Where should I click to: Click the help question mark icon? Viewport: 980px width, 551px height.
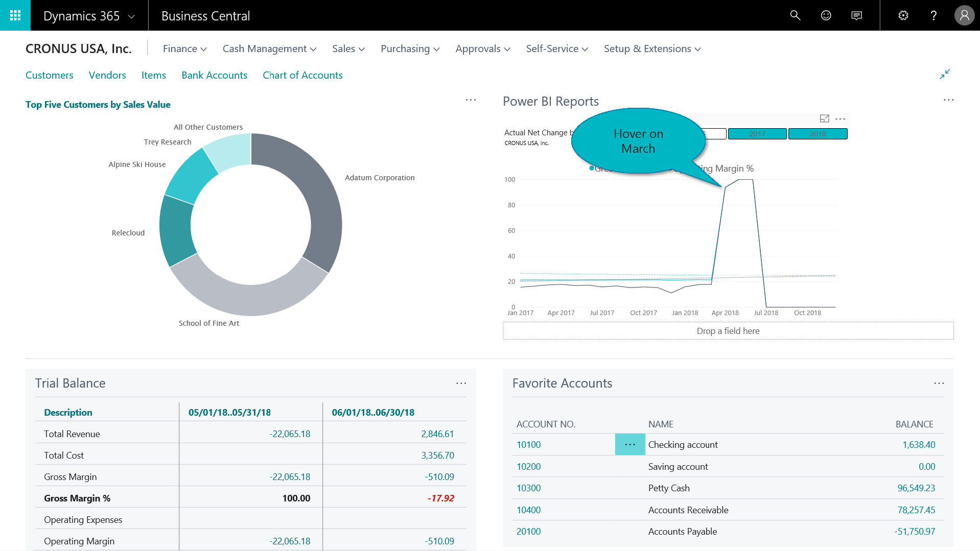coord(934,15)
